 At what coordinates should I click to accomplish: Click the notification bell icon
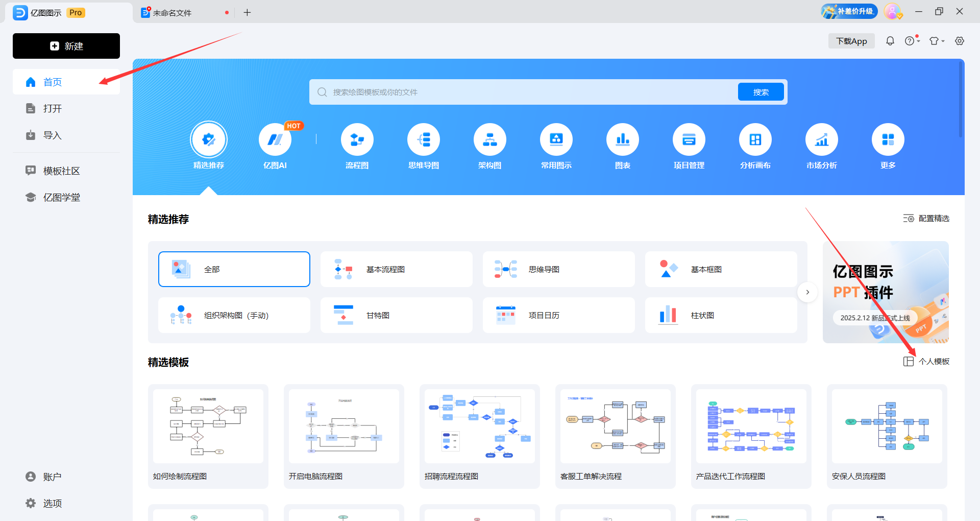tap(890, 41)
